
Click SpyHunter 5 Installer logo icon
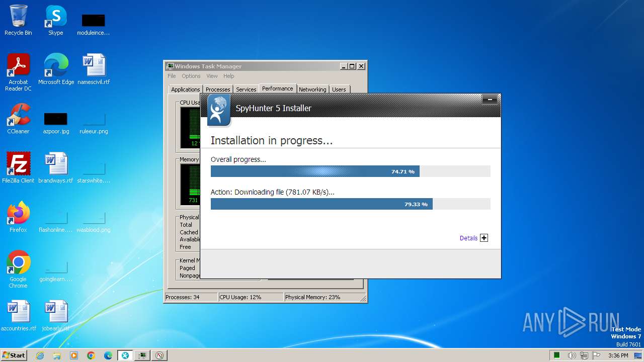219,110
